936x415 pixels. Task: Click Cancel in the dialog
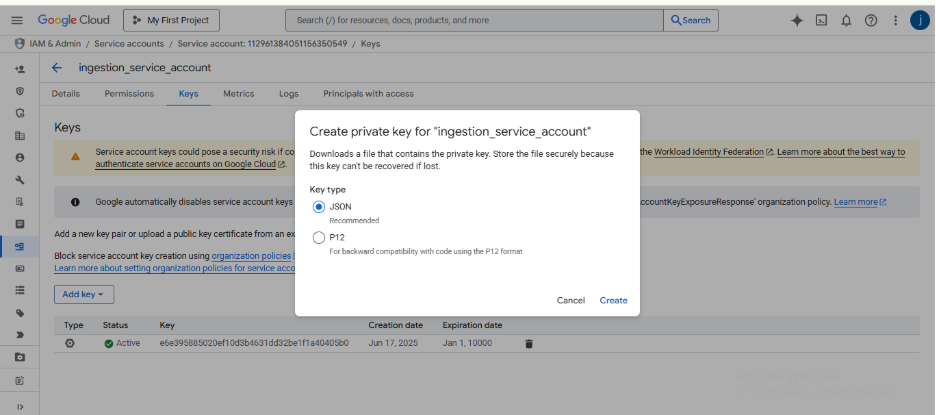(570, 300)
